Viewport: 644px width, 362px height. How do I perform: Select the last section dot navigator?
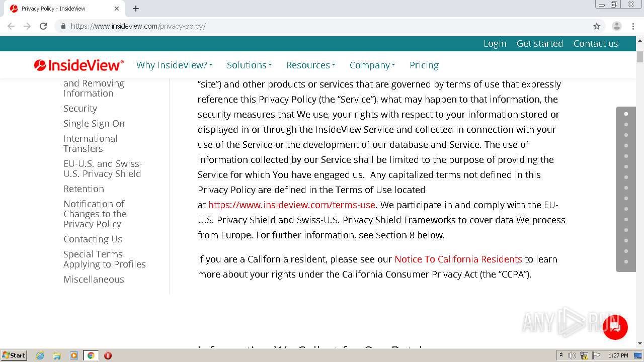pos(626,261)
